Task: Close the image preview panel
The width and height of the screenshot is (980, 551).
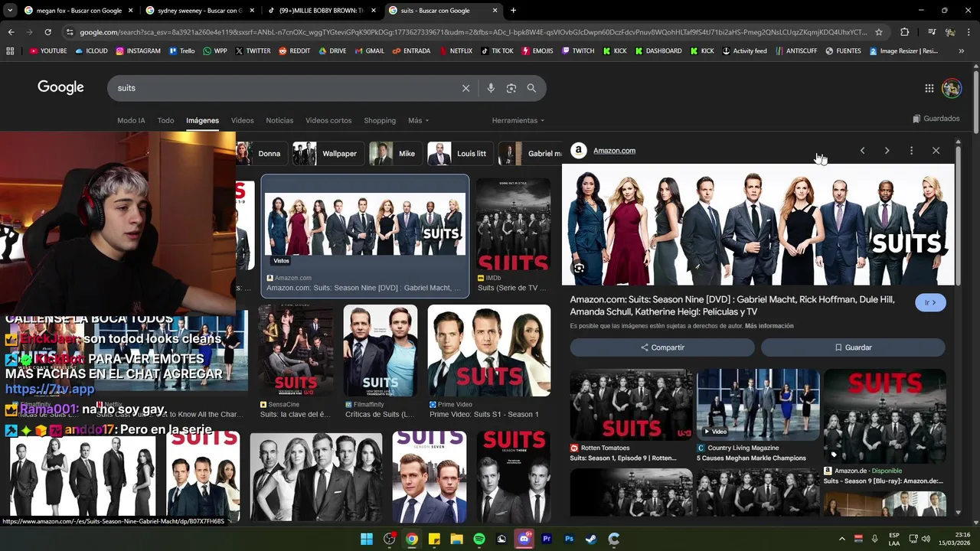Action: pos(936,151)
